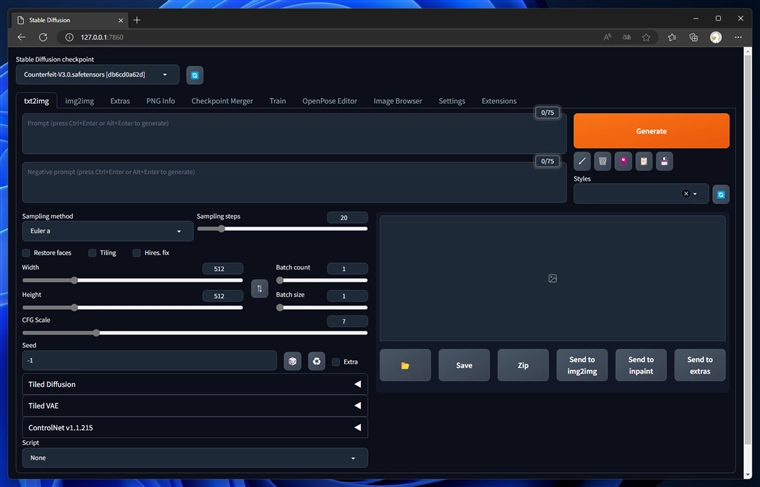This screenshot has width=760, height=487.
Task: Expand the ControlNet v1.1.215 section
Action: pos(195,427)
